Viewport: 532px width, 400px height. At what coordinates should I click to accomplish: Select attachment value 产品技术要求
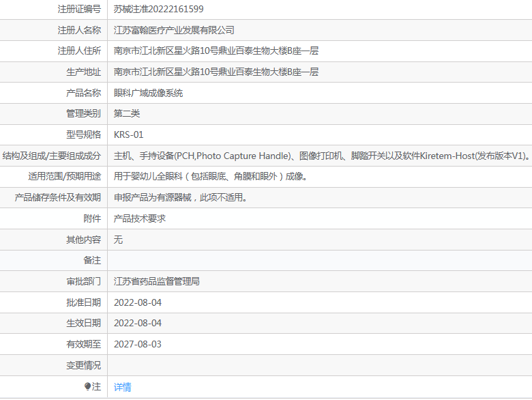click(x=139, y=218)
